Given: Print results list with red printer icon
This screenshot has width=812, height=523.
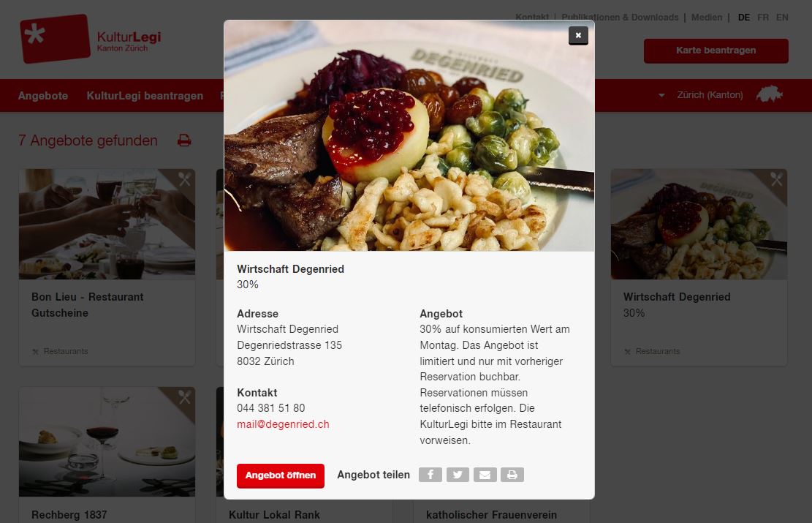Looking at the screenshot, I should click(184, 140).
